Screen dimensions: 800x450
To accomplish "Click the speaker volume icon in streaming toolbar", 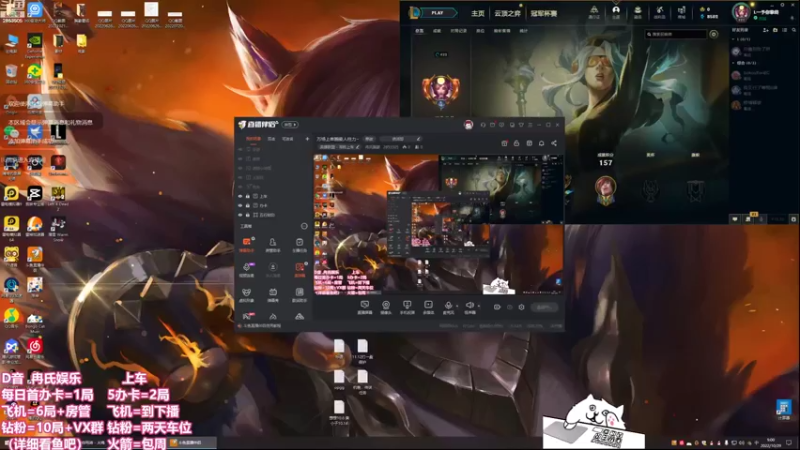I will click(469, 306).
